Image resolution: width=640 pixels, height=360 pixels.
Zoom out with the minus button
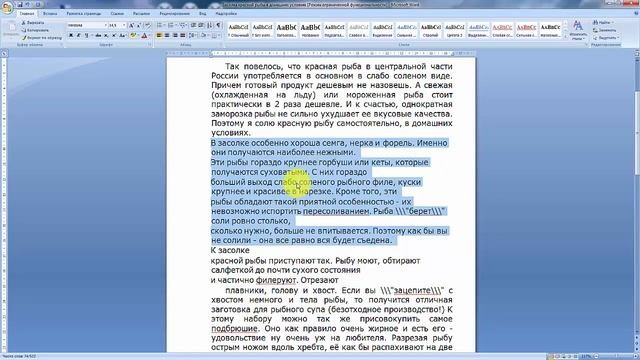click(x=596, y=356)
